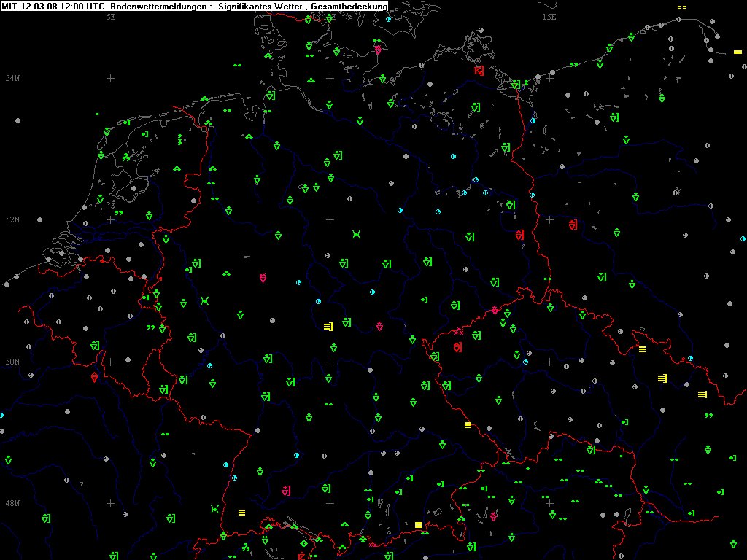Image resolution: width=747 pixels, height=560 pixels.
Task: Click the magenta station symbol over the Danish islands
Action: [x=378, y=50]
